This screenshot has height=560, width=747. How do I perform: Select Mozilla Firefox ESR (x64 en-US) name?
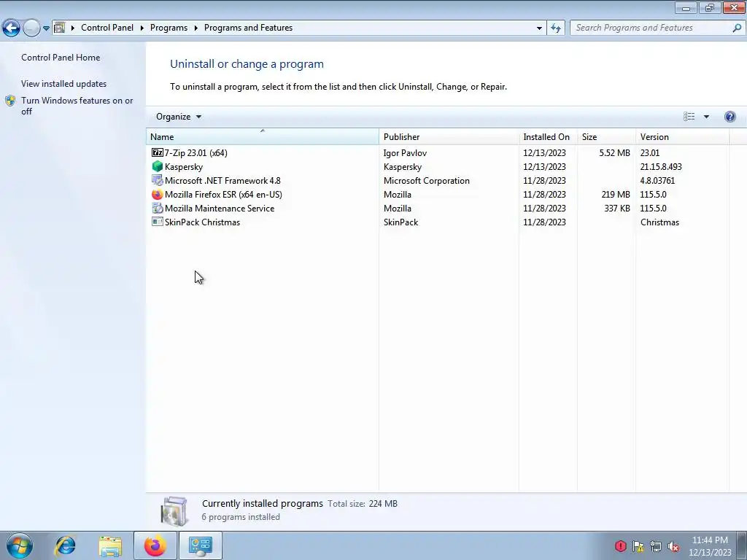223,194
